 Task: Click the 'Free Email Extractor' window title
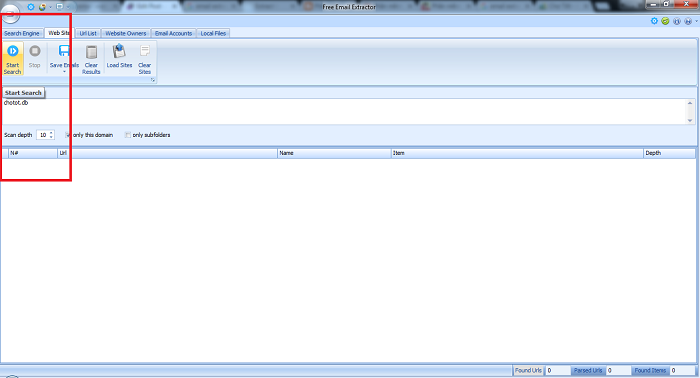pyautogui.click(x=349, y=7)
